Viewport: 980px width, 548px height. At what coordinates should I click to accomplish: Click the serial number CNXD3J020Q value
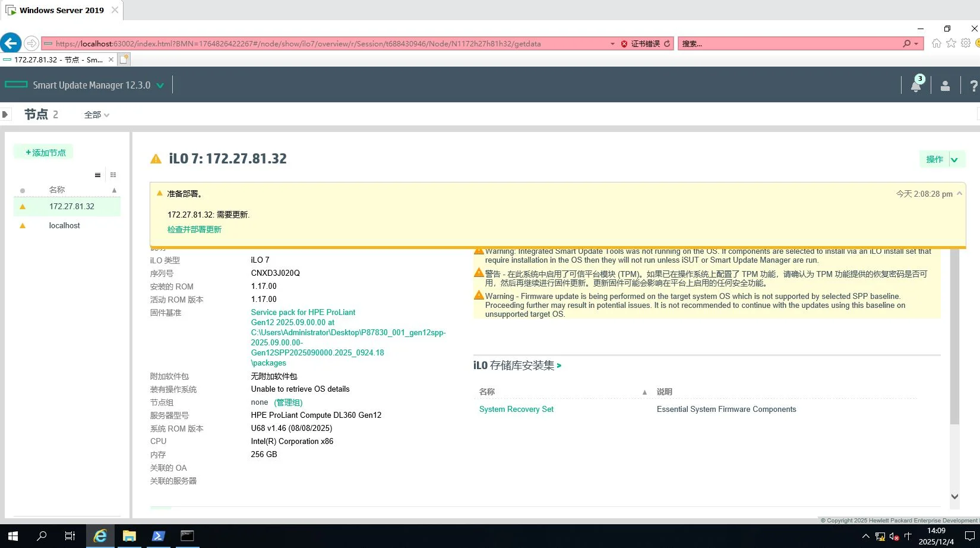click(x=275, y=273)
